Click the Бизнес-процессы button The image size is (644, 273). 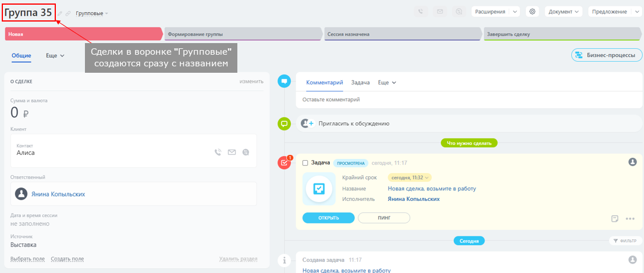(607, 55)
